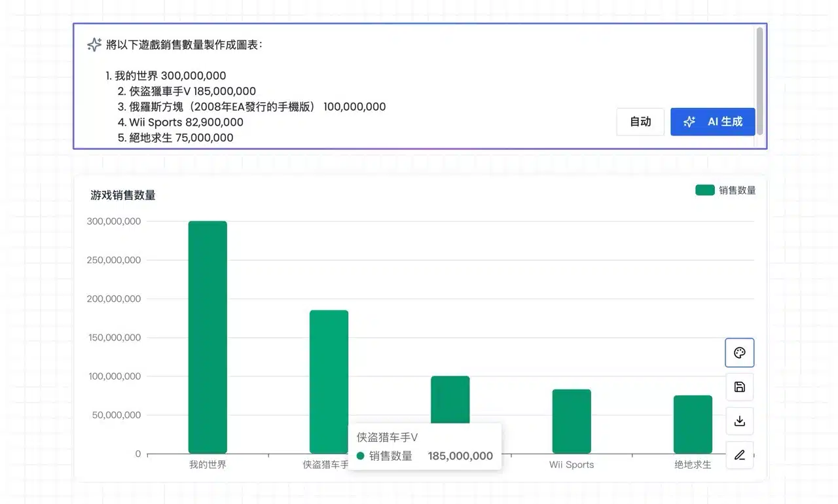Click the 我的世界 bar in chart
838x504 pixels.
208,337
